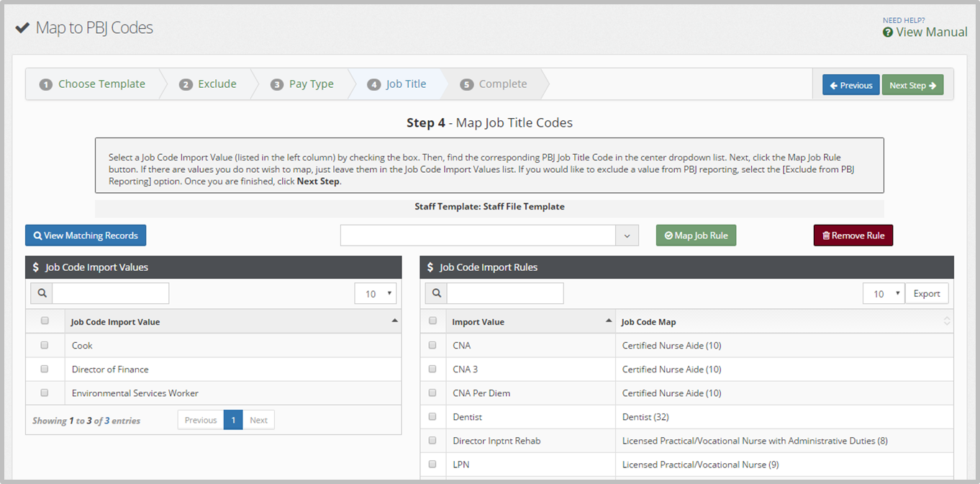Click the dollar icon in Job Code Import Values header

pos(36,267)
